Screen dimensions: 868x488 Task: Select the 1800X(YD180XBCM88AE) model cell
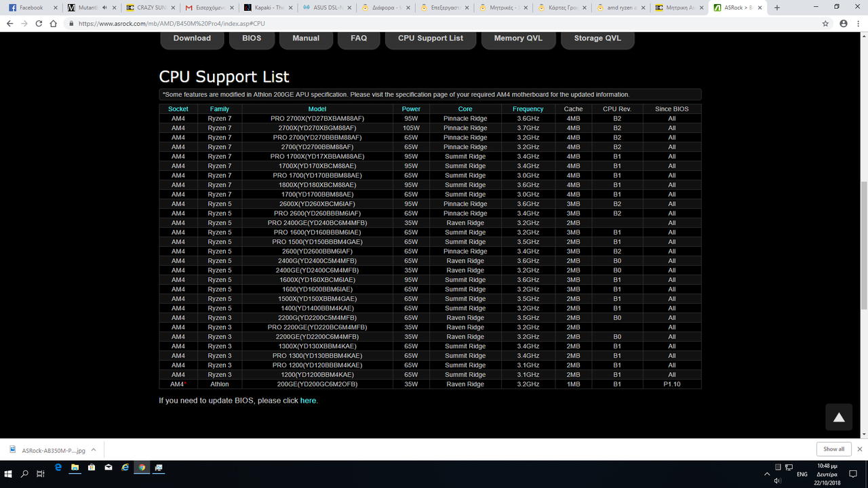coord(317,185)
